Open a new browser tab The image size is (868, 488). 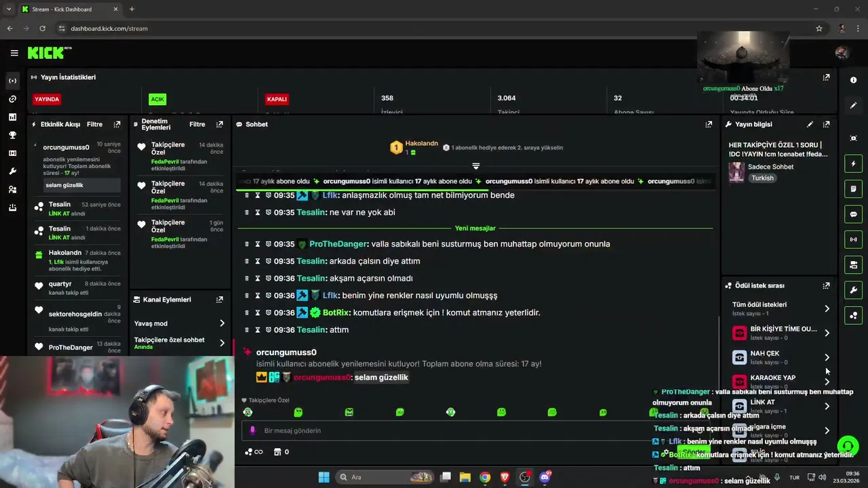132,9
